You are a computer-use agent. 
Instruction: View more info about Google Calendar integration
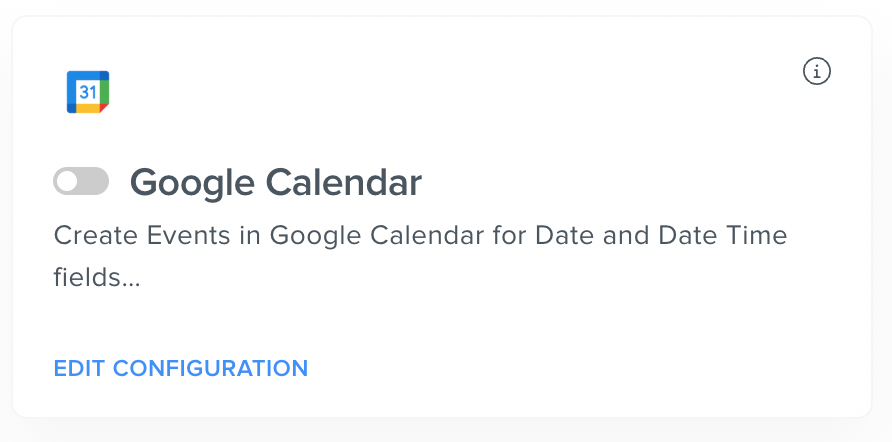point(817,71)
